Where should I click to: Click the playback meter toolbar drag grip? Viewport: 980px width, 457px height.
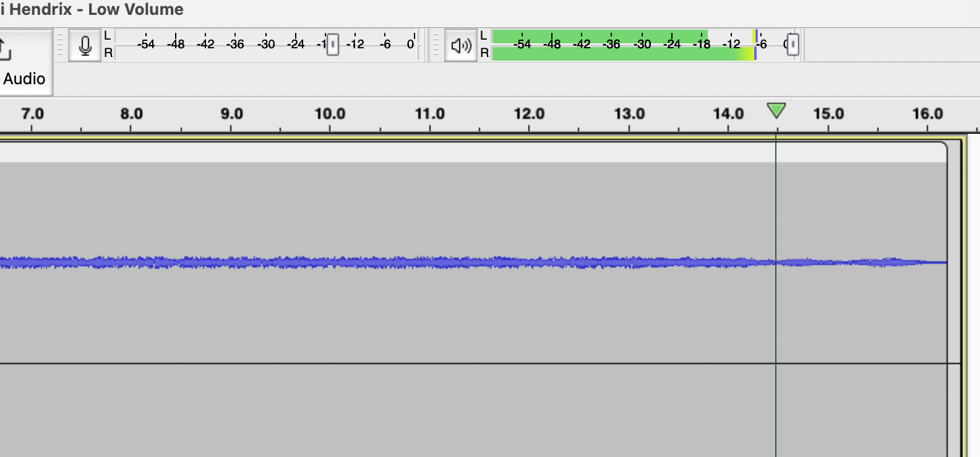pos(436,45)
